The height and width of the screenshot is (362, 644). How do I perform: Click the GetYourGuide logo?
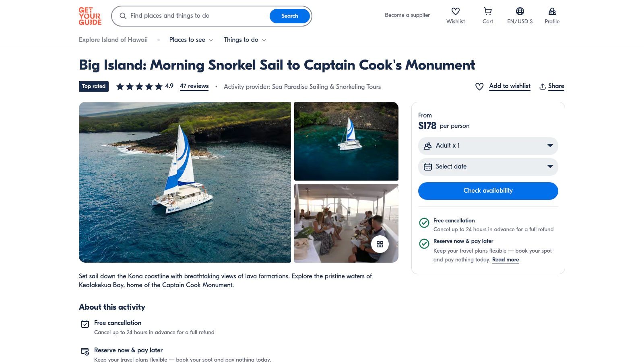tap(90, 16)
